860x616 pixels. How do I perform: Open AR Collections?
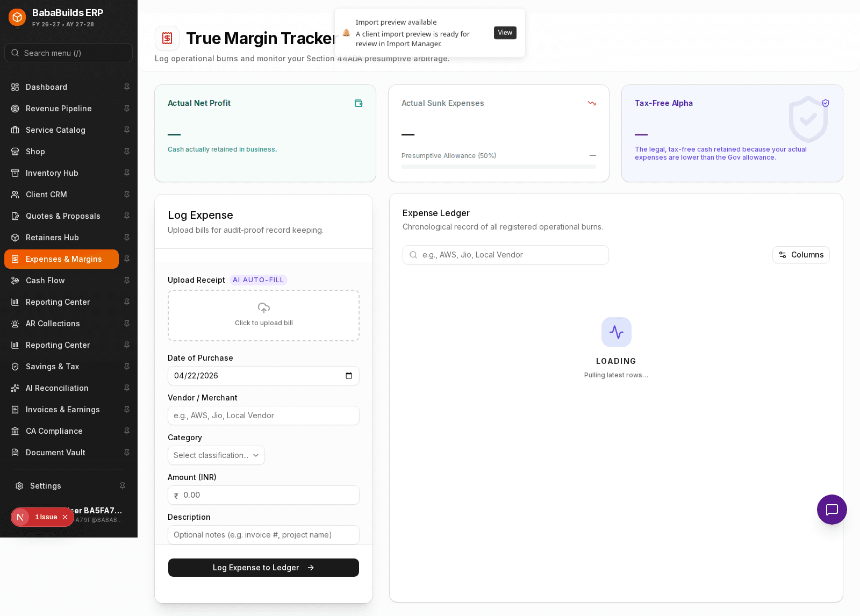(61, 324)
